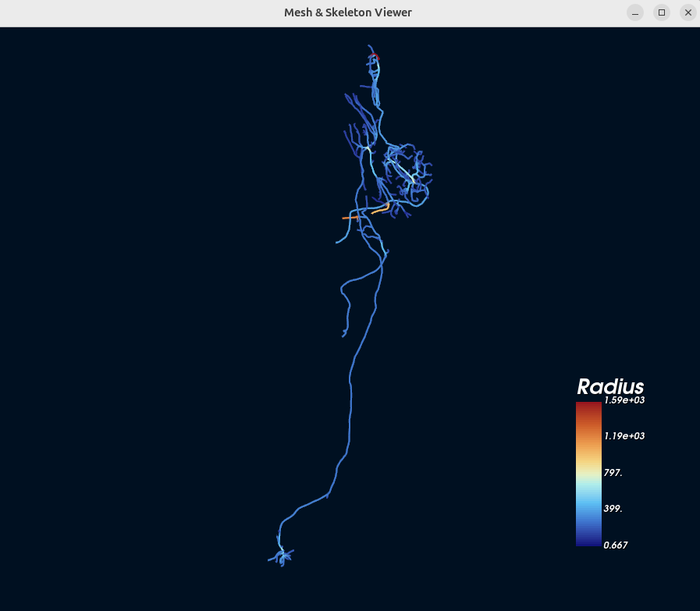Click the red skeleton segment at top
This screenshot has width=700, height=611.
(x=374, y=56)
